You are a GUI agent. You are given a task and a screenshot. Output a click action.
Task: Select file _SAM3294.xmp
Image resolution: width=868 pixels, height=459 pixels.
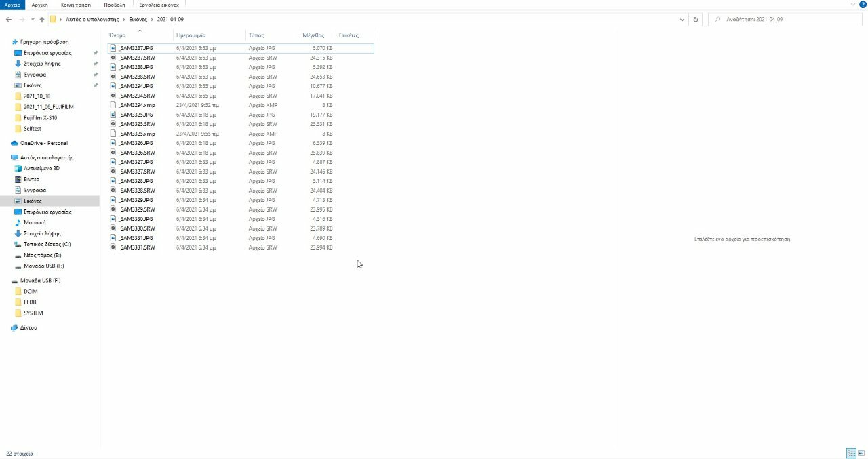point(136,105)
